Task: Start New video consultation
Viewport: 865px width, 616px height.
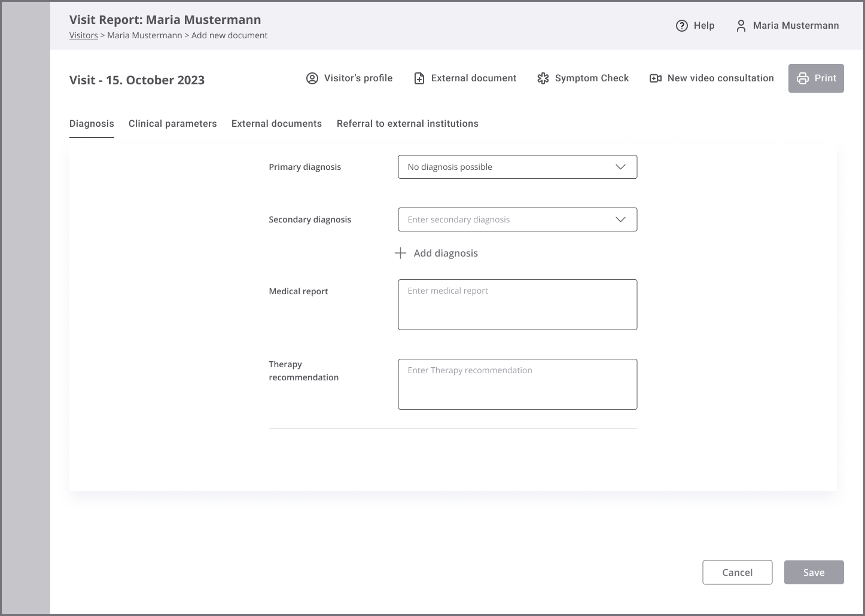Action: pos(720,78)
